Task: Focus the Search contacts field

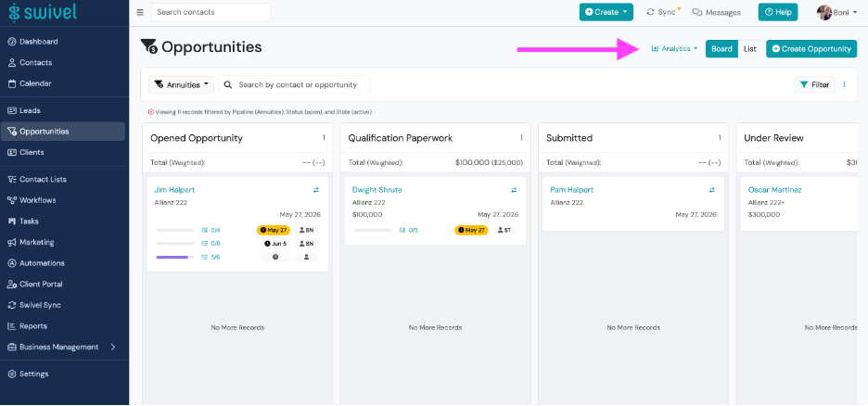Action: tap(211, 12)
